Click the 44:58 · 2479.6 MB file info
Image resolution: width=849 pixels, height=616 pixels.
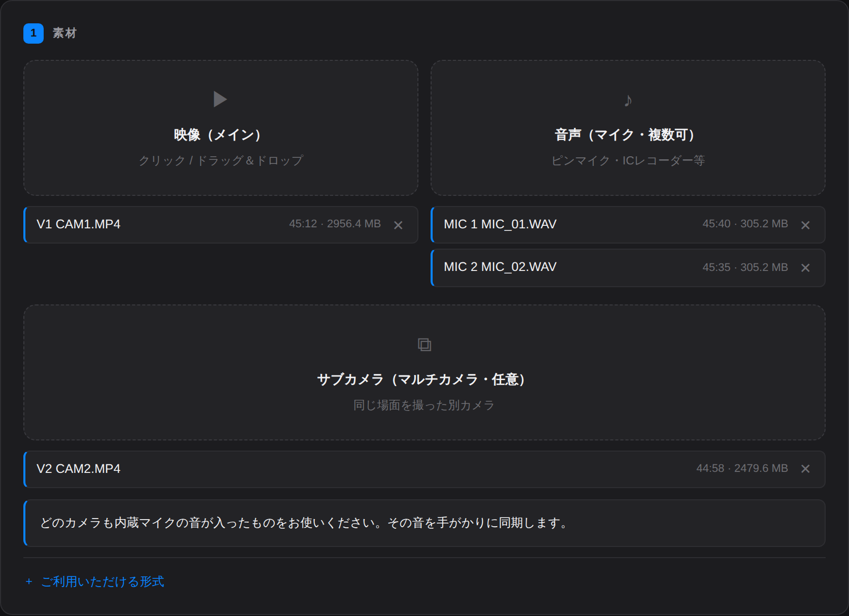[x=742, y=468]
